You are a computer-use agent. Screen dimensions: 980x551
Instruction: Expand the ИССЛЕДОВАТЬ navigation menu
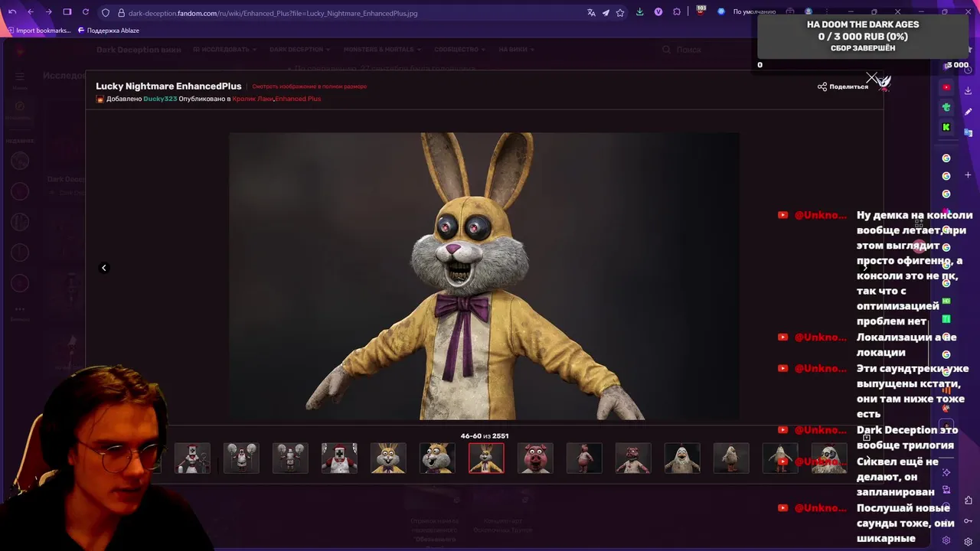(x=225, y=49)
